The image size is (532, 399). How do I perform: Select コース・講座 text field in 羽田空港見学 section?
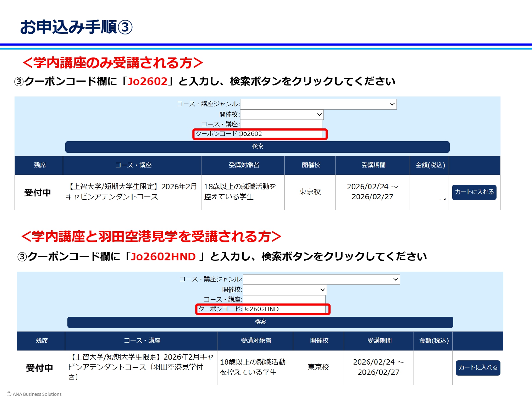[x=284, y=299]
